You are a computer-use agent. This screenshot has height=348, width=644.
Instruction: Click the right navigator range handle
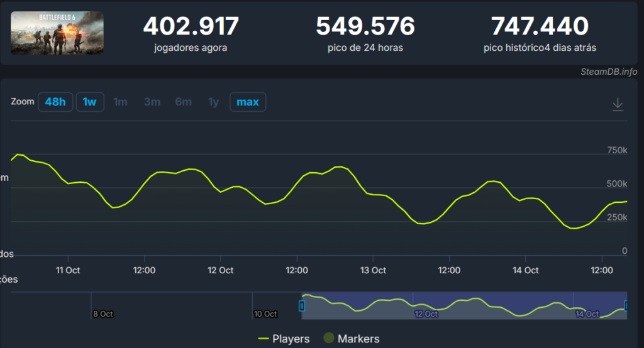coord(626,306)
